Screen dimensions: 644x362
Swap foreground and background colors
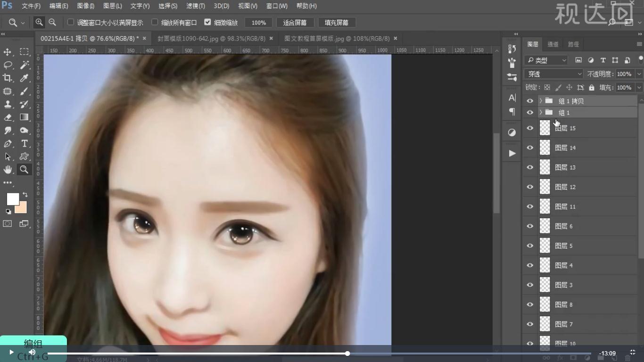point(25,194)
